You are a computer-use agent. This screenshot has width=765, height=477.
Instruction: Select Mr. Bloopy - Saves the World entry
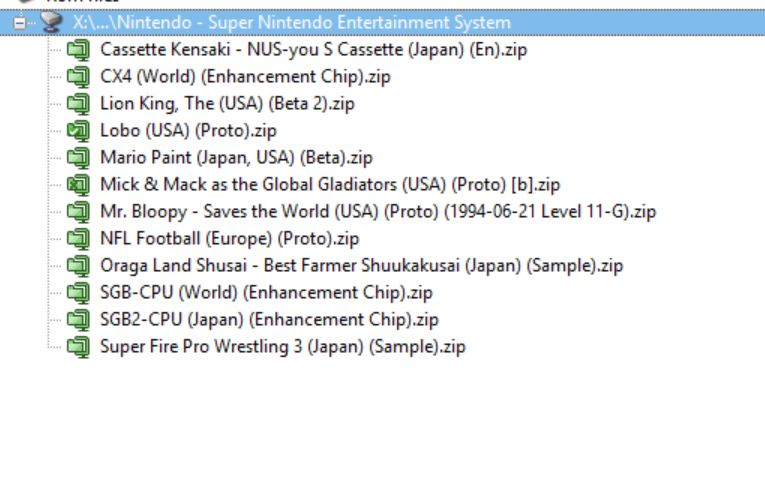click(377, 211)
